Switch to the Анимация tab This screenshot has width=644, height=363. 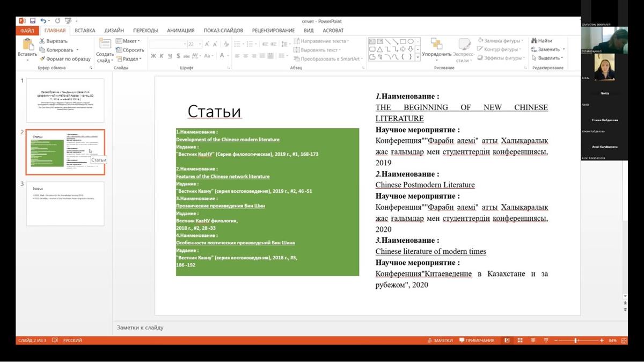point(180,31)
